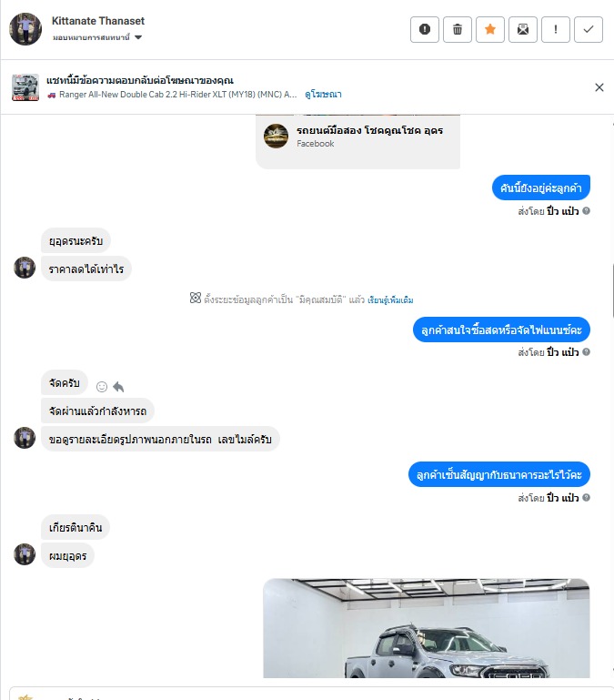Open the ดูโฆษณา ad link

point(323,94)
